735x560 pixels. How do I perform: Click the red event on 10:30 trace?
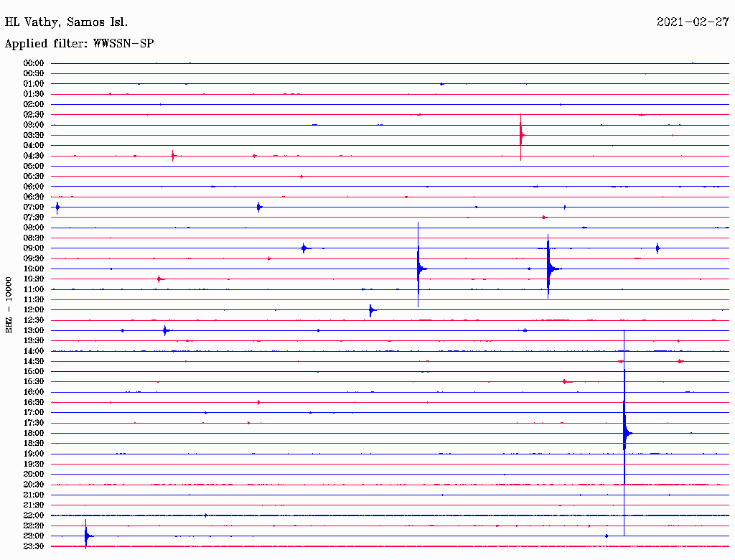(160, 279)
